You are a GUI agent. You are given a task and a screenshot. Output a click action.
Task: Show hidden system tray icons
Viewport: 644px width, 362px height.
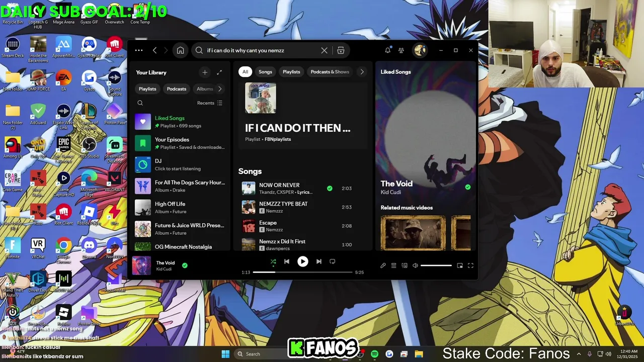579,354
